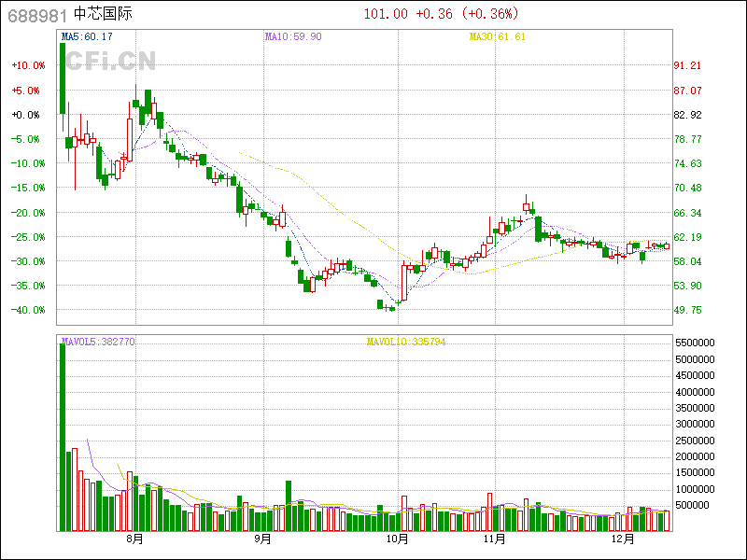Click the +10.0% left axis label
The height and width of the screenshot is (560, 747).
pyautogui.click(x=27, y=65)
